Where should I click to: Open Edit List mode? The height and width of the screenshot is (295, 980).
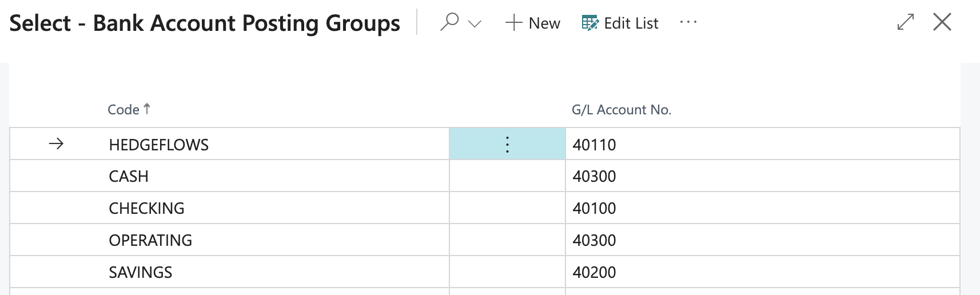[x=620, y=23]
